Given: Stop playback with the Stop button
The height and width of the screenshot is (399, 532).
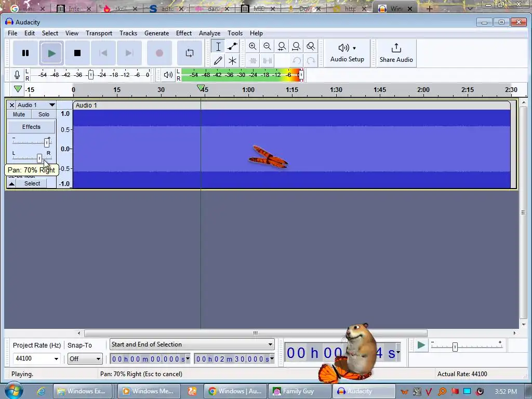Looking at the screenshot, I should pyautogui.click(x=77, y=53).
